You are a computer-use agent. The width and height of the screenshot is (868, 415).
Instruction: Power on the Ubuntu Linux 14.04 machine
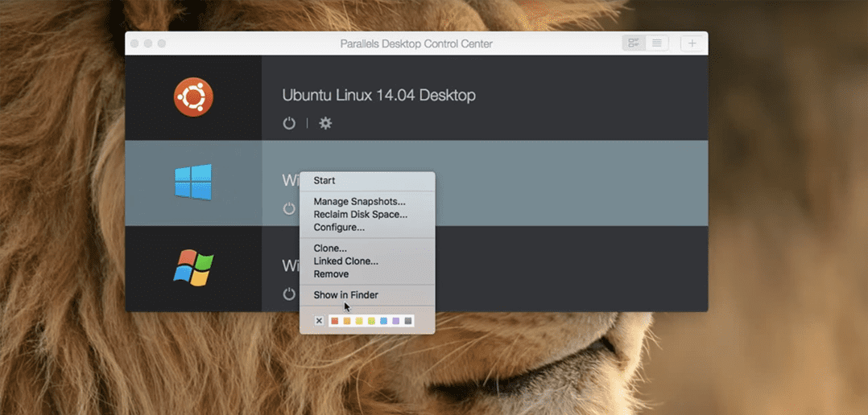coord(289,123)
